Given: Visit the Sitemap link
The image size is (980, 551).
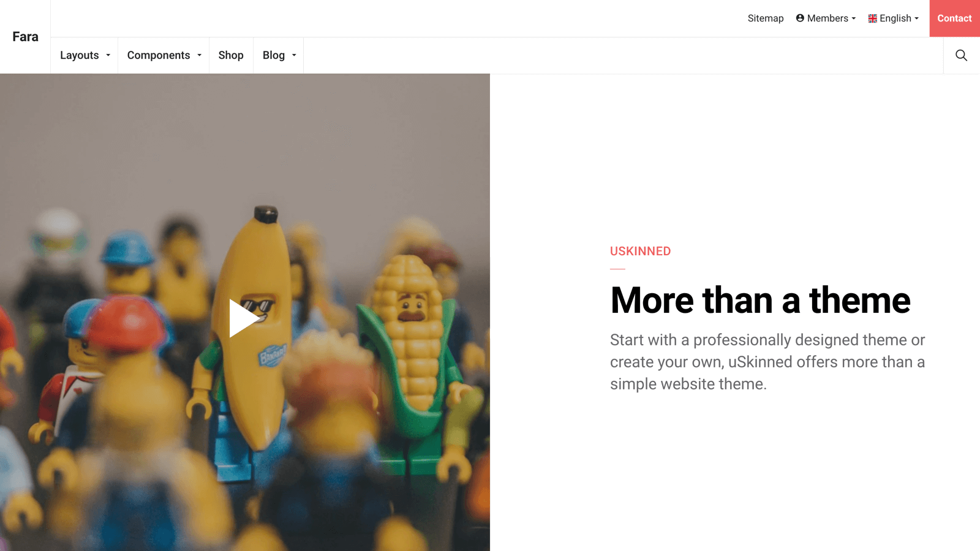Looking at the screenshot, I should 766,18.
